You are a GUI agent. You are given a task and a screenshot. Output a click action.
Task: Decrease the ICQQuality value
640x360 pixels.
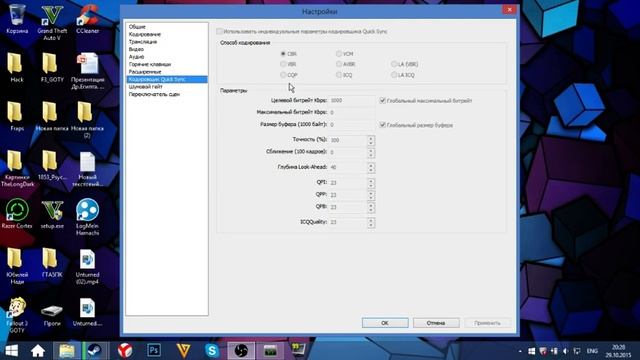[x=371, y=225]
